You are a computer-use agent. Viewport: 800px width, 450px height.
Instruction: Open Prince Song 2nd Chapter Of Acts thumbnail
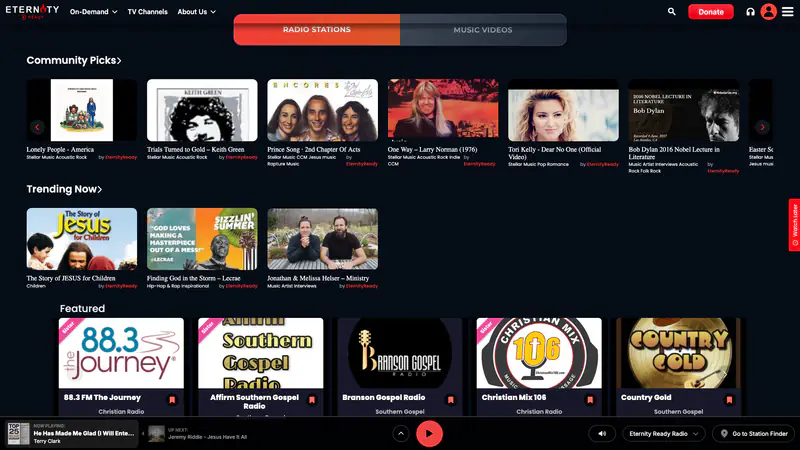322,110
